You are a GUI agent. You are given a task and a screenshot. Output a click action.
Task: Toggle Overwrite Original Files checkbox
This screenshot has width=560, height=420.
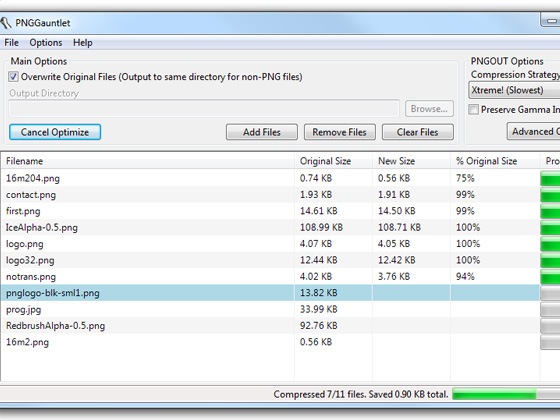tap(14, 77)
